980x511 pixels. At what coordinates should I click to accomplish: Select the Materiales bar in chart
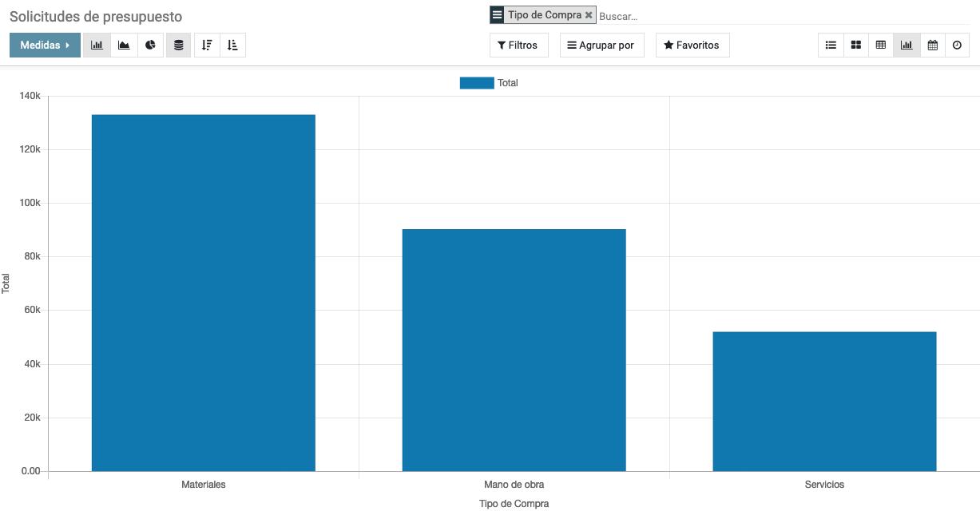click(x=204, y=293)
